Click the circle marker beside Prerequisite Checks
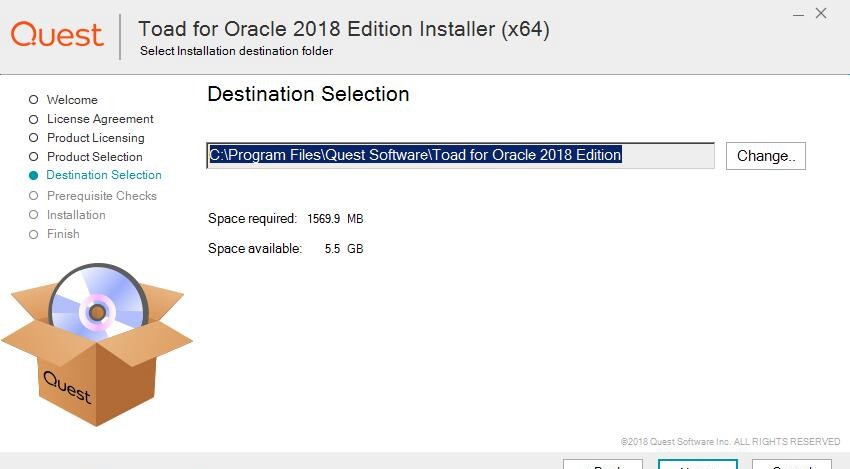The width and height of the screenshot is (850, 469). [34, 196]
